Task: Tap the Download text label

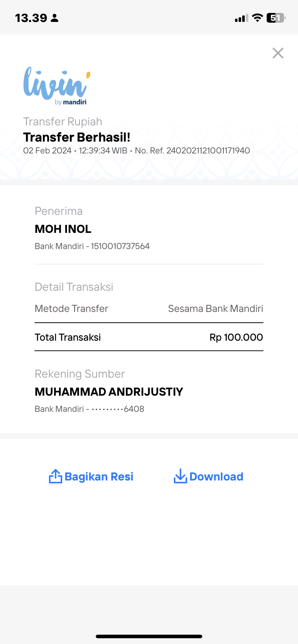Action: [x=216, y=477]
